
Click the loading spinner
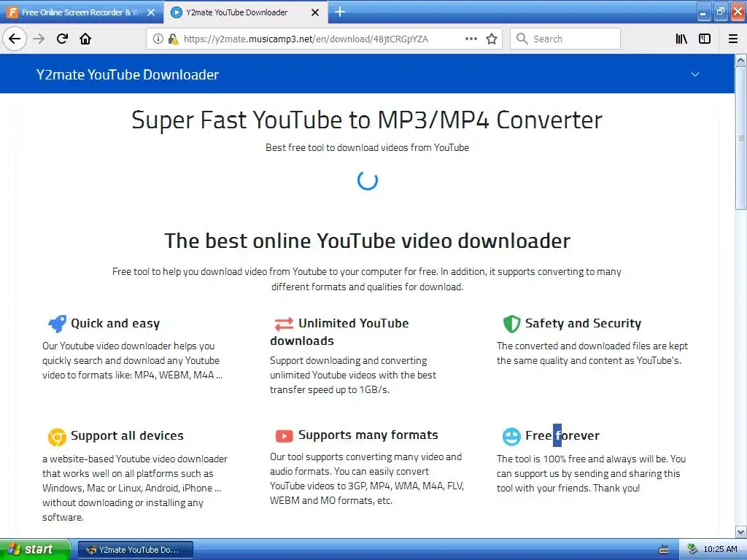[368, 180]
